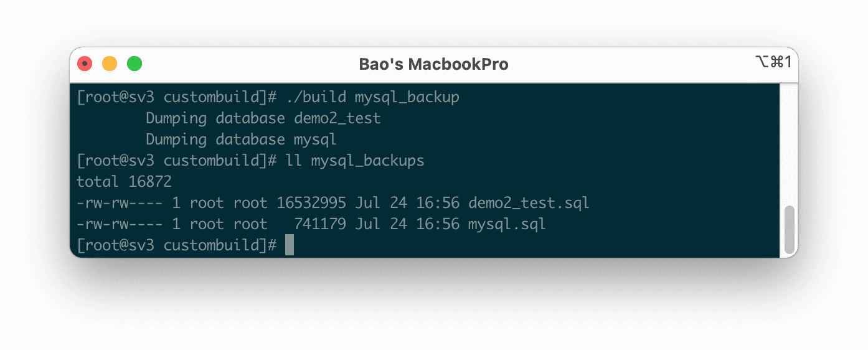Click the last [root@sv3 custombuild]# prompt
Viewport: 868px width, 350px height.
pyautogui.click(x=176, y=245)
